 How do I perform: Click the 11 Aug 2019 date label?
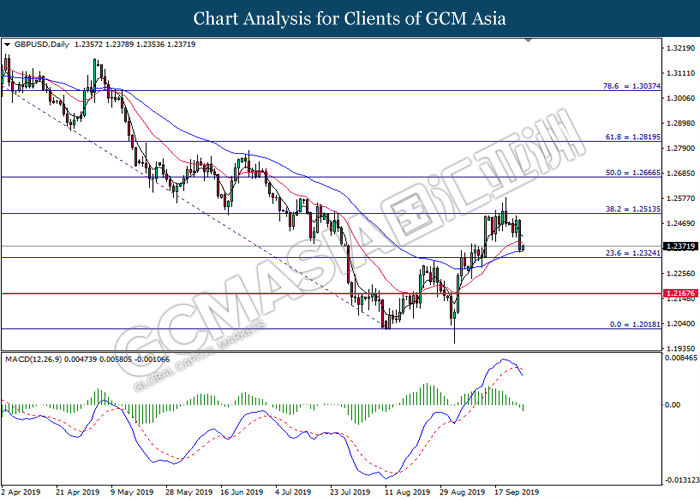407,492
